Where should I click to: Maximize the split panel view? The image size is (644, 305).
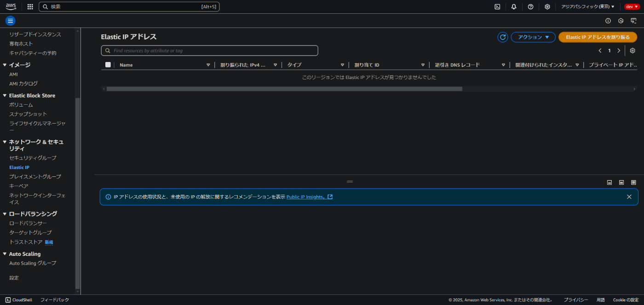point(633,182)
